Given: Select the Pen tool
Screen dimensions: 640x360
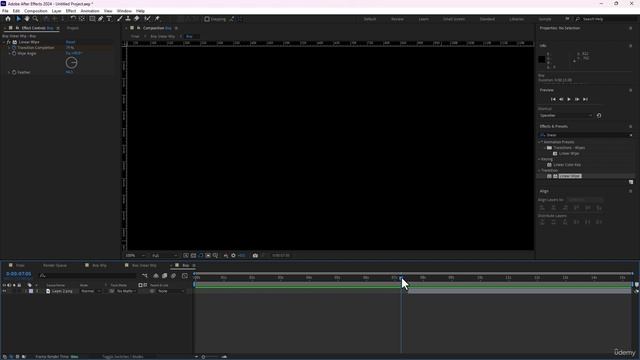Looking at the screenshot, I should tap(100, 19).
